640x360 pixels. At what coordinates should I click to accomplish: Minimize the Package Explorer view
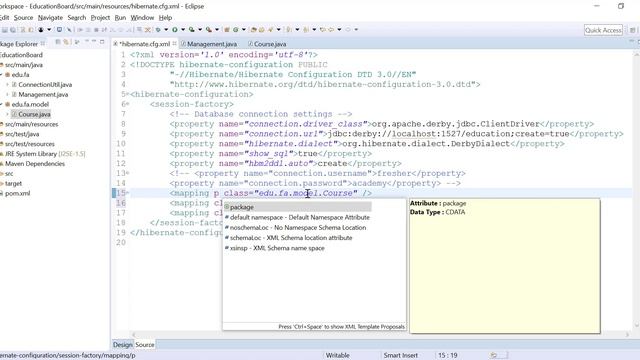[94, 42]
